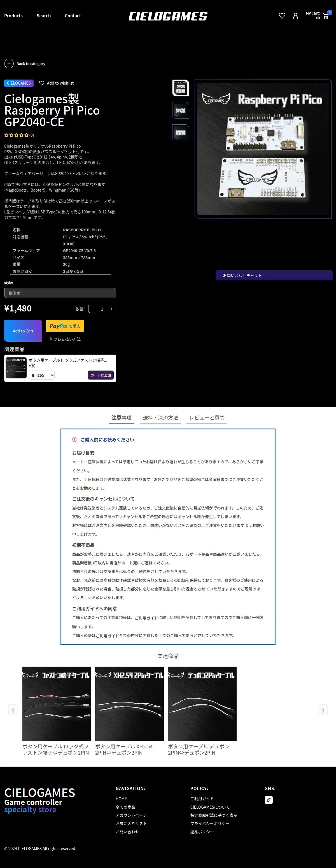
Task: Click the footer アカウントページ link
Action: pos(131,815)
